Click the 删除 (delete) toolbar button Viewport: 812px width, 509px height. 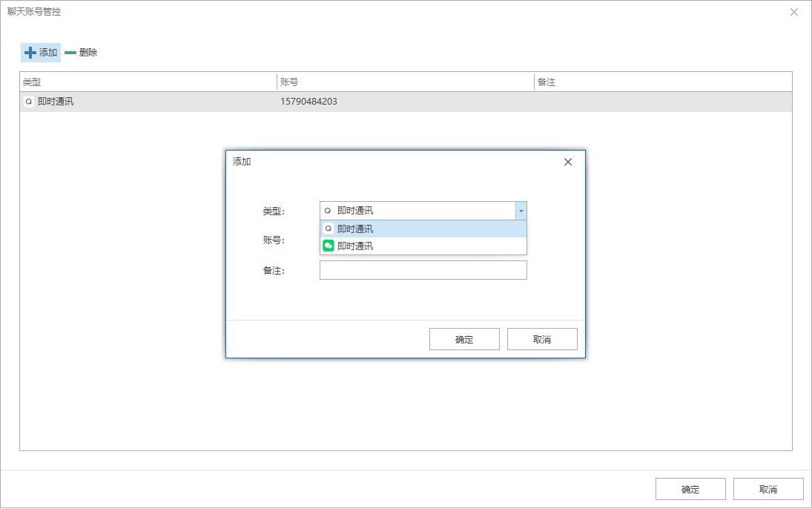[82, 53]
